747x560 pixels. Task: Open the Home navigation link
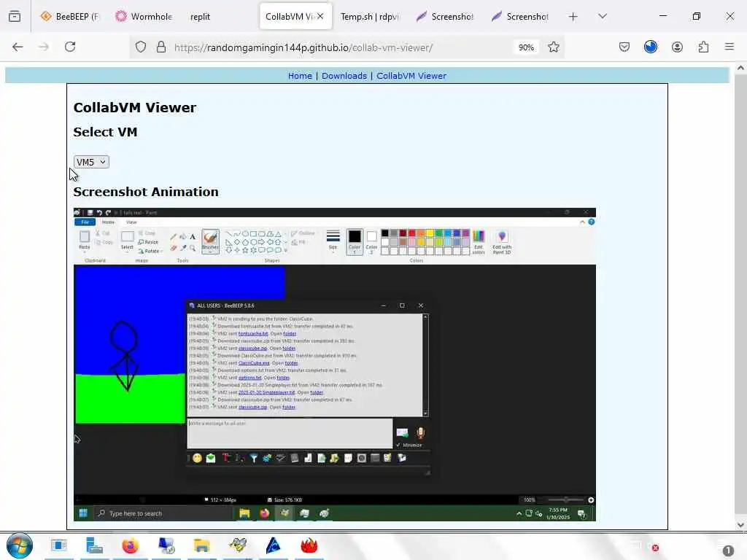[300, 76]
